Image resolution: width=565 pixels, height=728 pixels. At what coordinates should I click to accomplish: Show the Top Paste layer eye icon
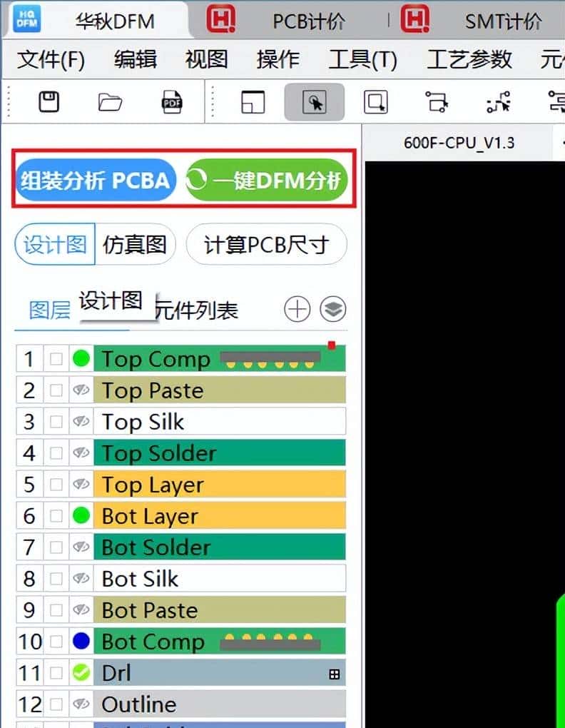(81, 390)
